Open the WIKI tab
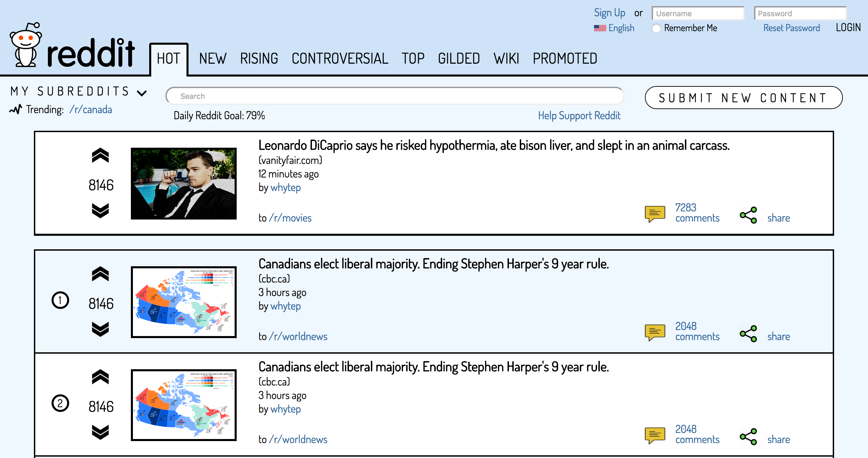 (506, 59)
